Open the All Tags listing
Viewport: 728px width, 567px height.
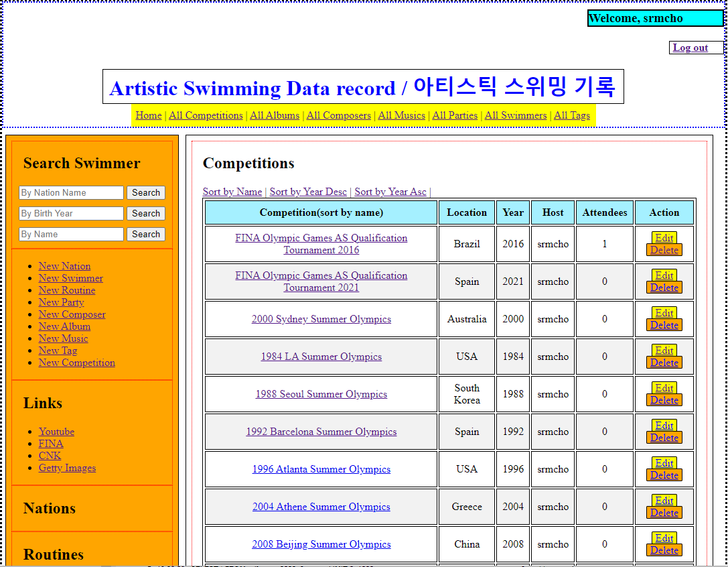click(x=572, y=115)
